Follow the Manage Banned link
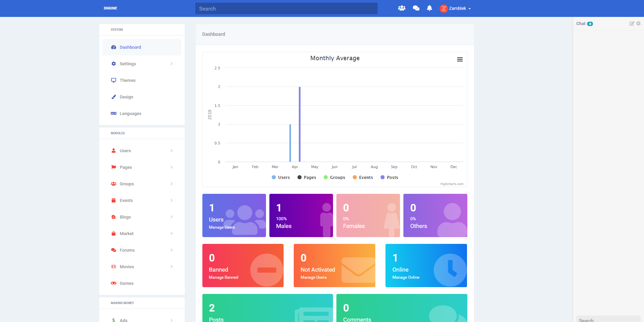The height and width of the screenshot is (322, 644). (x=224, y=277)
